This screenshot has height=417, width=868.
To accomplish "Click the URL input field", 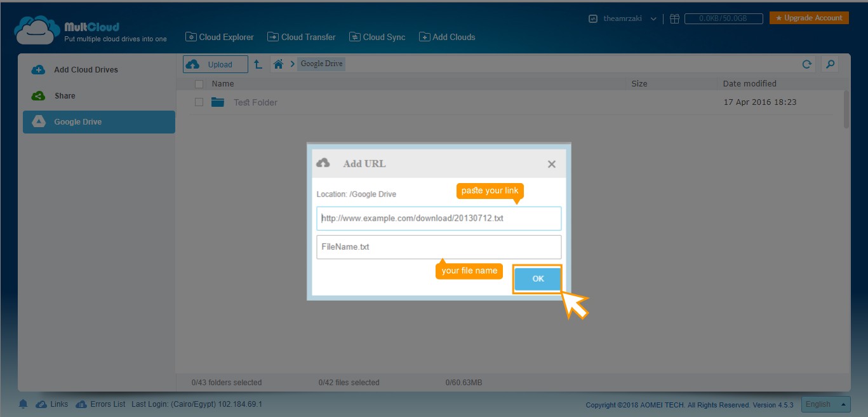I will click(439, 218).
